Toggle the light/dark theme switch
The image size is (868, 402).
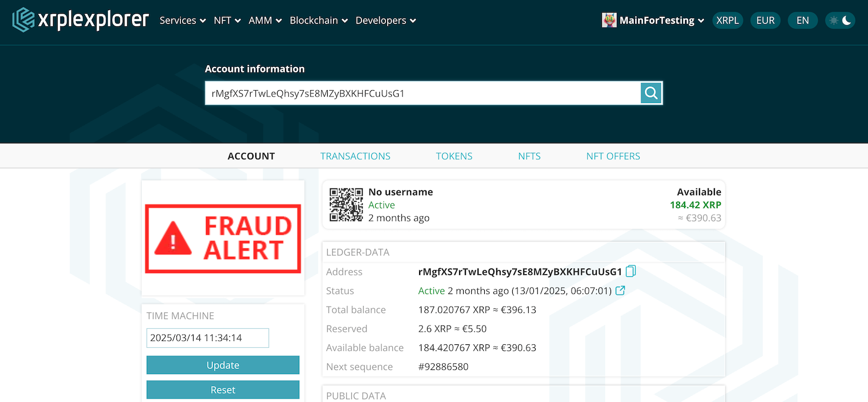840,21
